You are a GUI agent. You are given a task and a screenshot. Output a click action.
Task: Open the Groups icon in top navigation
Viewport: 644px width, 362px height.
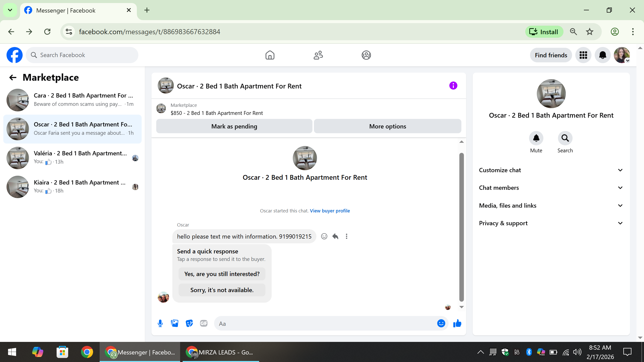(366, 55)
